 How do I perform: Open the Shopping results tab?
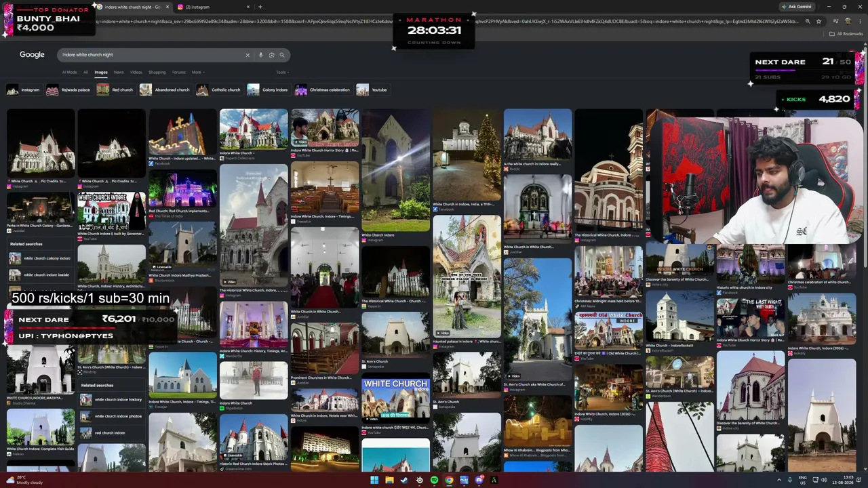157,72
